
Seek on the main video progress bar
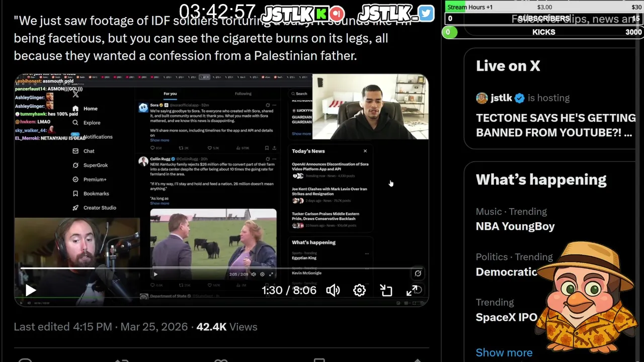click(221, 268)
